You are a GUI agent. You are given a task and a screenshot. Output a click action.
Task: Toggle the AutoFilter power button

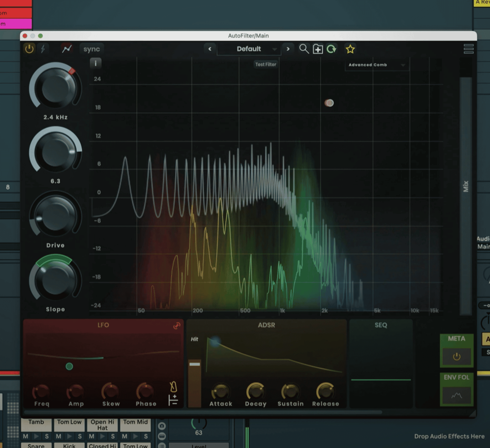[x=29, y=49]
